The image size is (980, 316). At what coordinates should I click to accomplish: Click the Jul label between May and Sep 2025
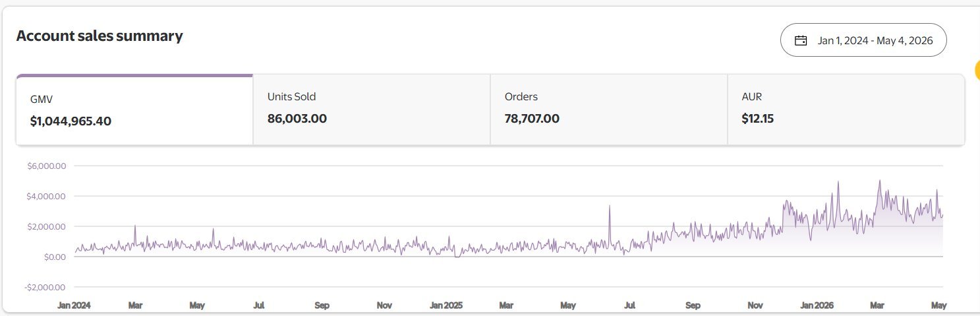[630, 305]
